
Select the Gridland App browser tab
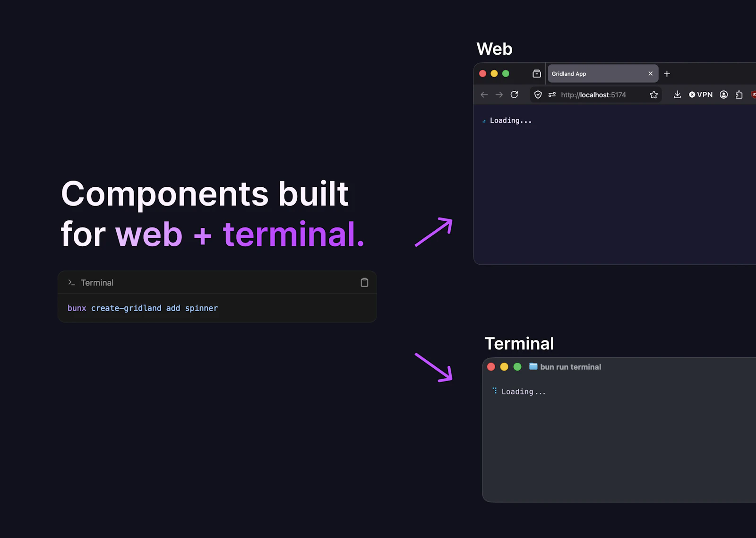tap(603, 74)
